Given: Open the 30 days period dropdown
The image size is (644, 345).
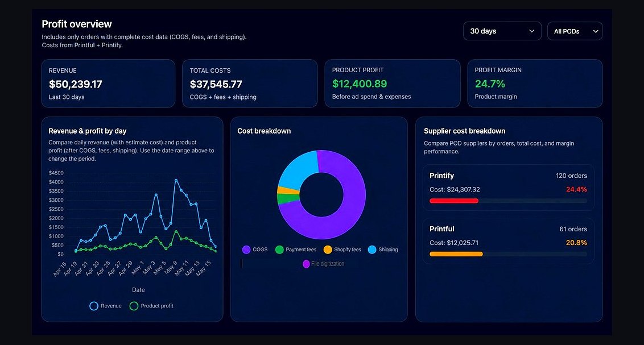Looking at the screenshot, I should (502, 31).
